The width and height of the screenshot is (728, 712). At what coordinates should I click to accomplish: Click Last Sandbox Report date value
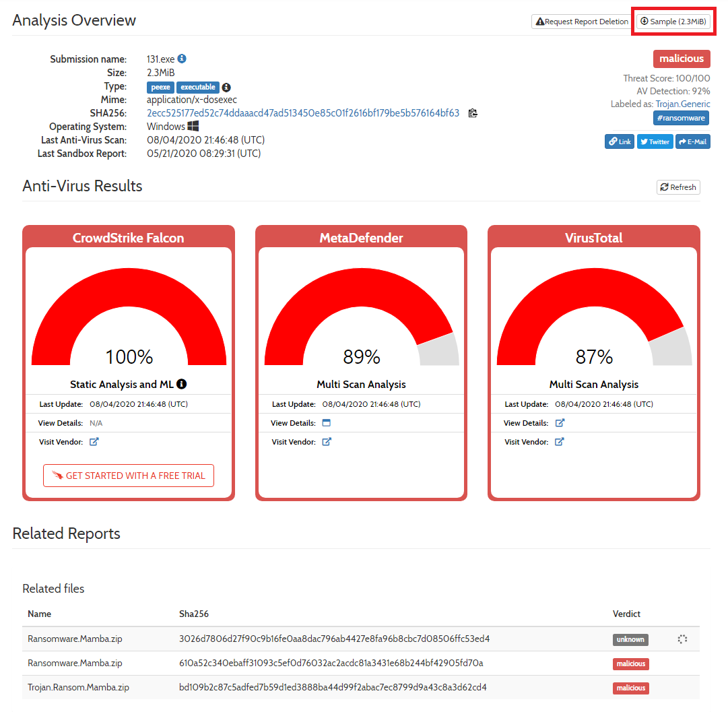(x=204, y=154)
